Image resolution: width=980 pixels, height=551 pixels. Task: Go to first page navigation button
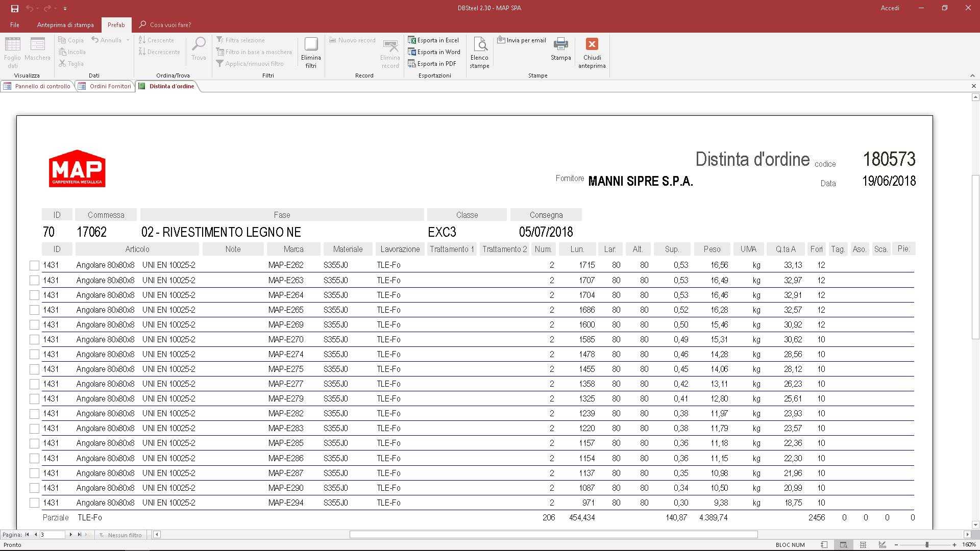tap(27, 535)
